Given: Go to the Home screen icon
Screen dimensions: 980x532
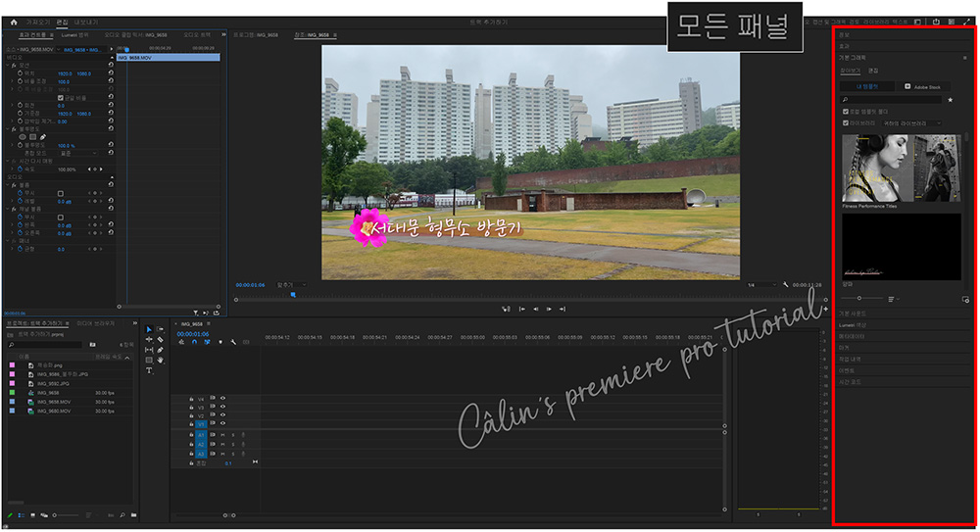Looking at the screenshot, I should click(x=14, y=22).
